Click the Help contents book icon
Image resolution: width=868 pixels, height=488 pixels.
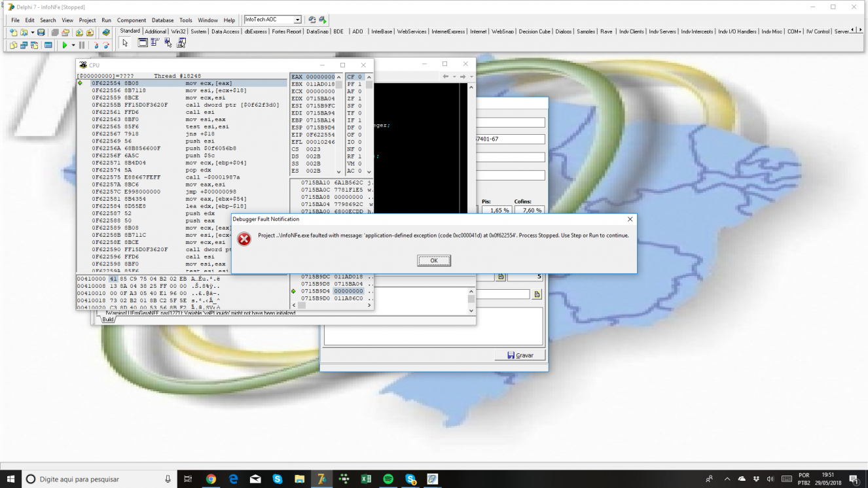[x=106, y=32]
